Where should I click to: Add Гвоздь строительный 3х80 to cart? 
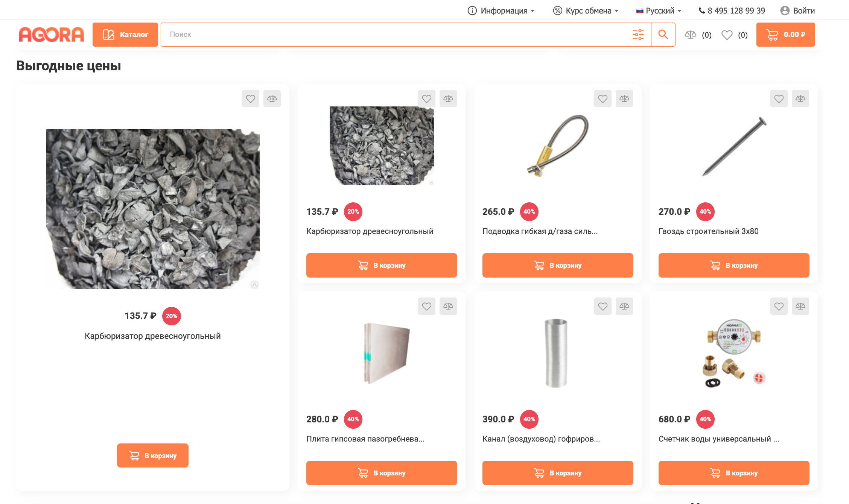click(733, 265)
